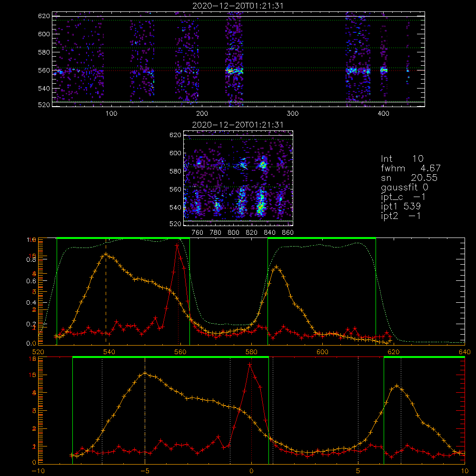
Task: Select the 'sn 20.55' readout
Action: click(409, 178)
